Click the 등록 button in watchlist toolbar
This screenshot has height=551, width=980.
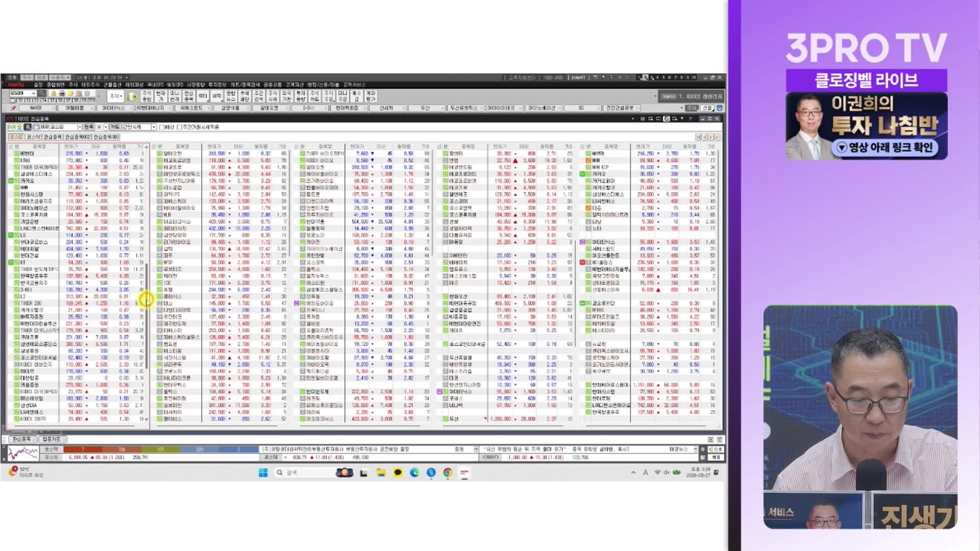point(89,127)
